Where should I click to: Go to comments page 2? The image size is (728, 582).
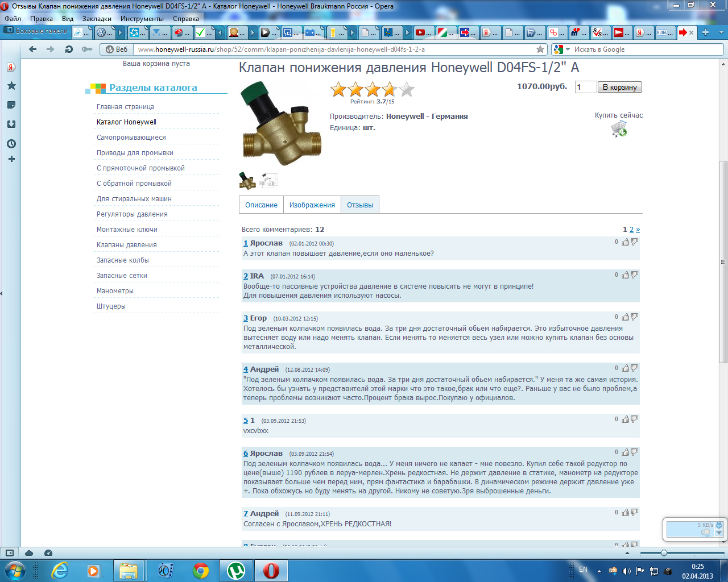631,230
